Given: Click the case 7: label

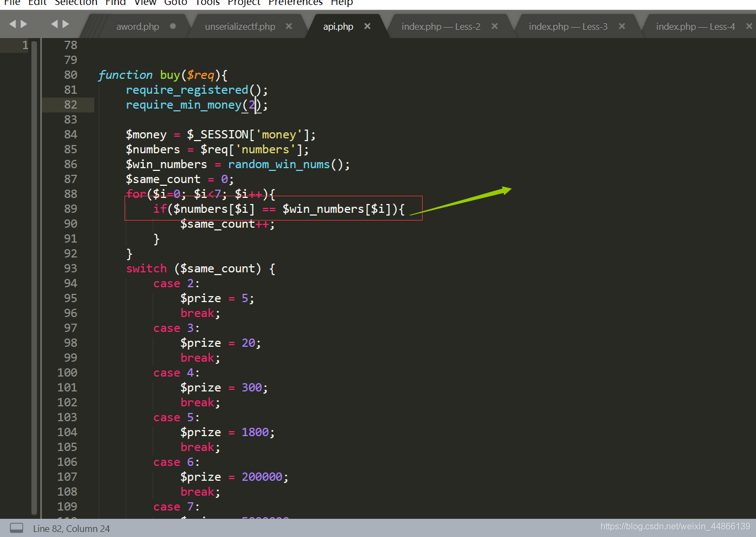Looking at the screenshot, I should coord(176,507).
